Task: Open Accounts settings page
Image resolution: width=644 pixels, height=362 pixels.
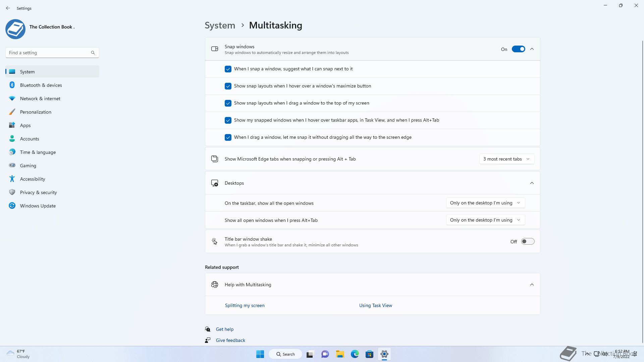Action: tap(52, 139)
